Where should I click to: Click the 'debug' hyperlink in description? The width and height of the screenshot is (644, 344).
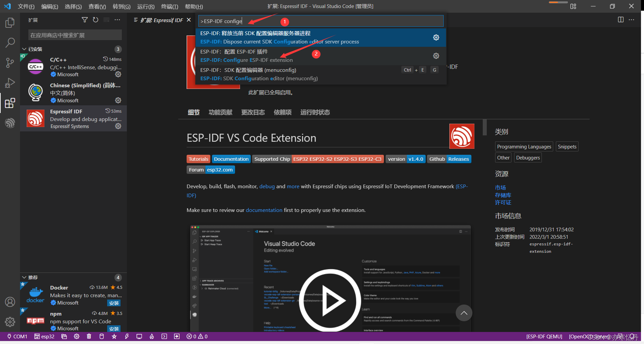tap(267, 186)
